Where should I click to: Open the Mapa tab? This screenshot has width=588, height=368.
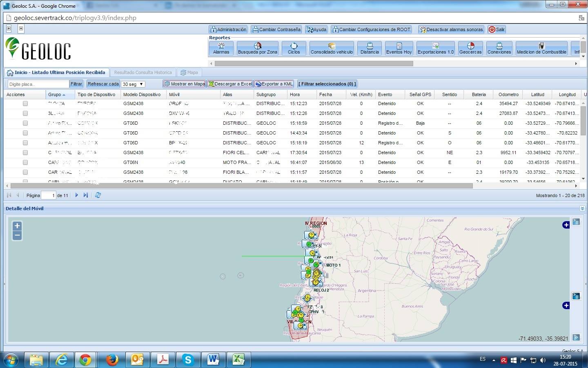pos(189,72)
